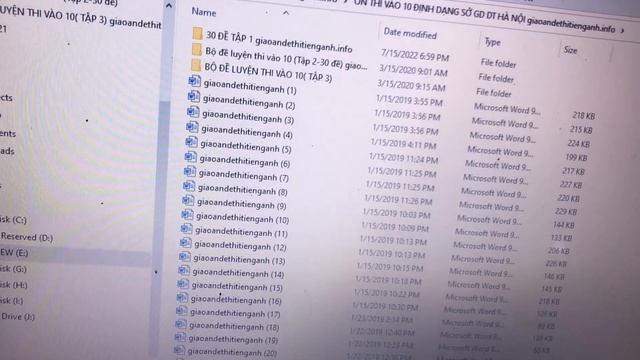This screenshot has height=360, width=640.
Task: Click Word icon of giaoandethitienganh (16)
Action: click(x=182, y=298)
